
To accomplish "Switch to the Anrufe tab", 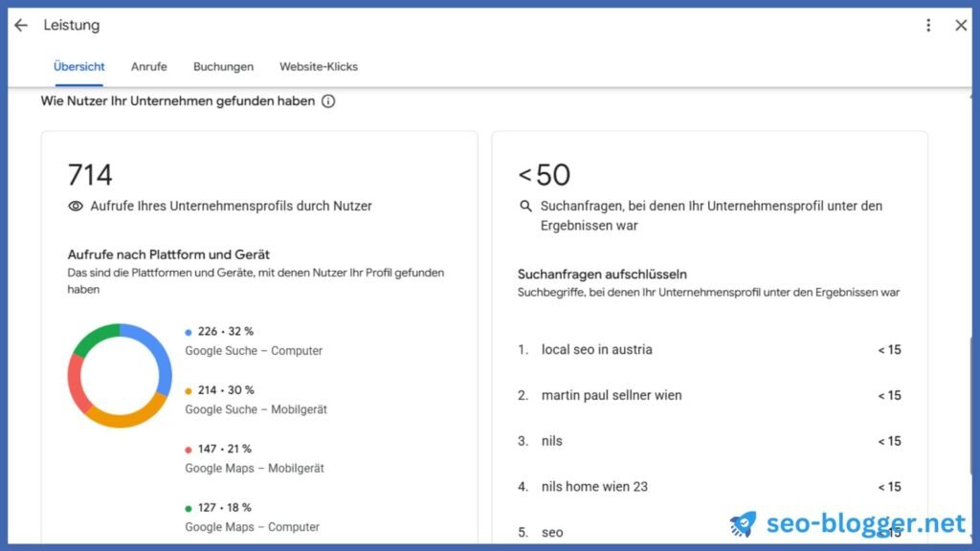I will (x=148, y=67).
